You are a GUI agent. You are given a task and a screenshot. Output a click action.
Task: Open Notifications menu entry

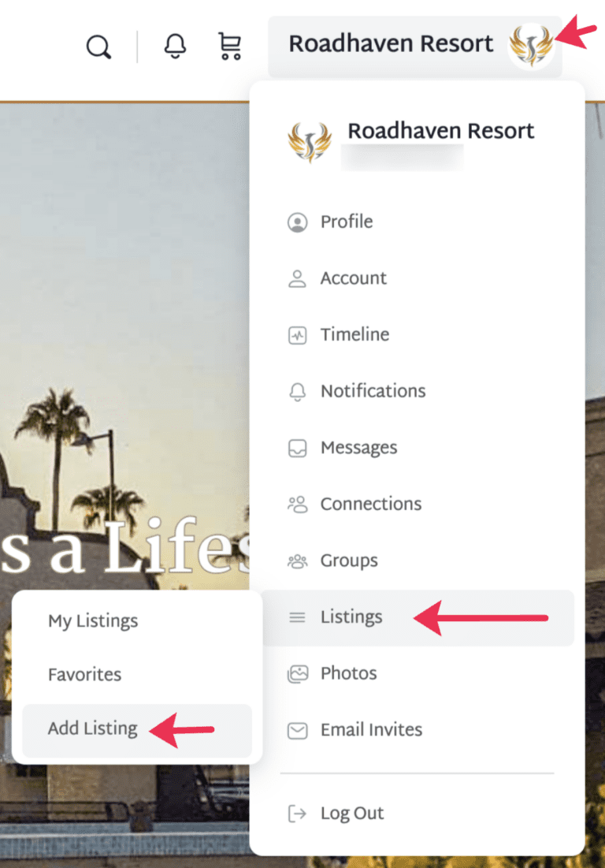pyautogui.click(x=374, y=391)
